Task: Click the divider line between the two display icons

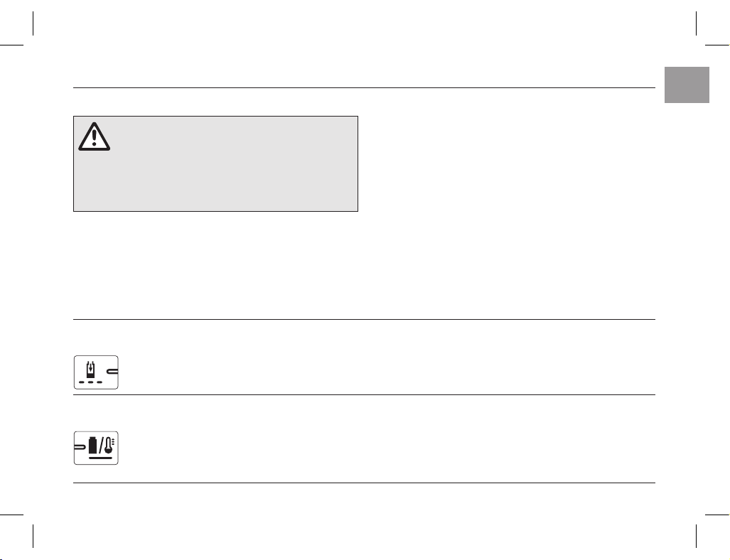Action: (x=364, y=394)
